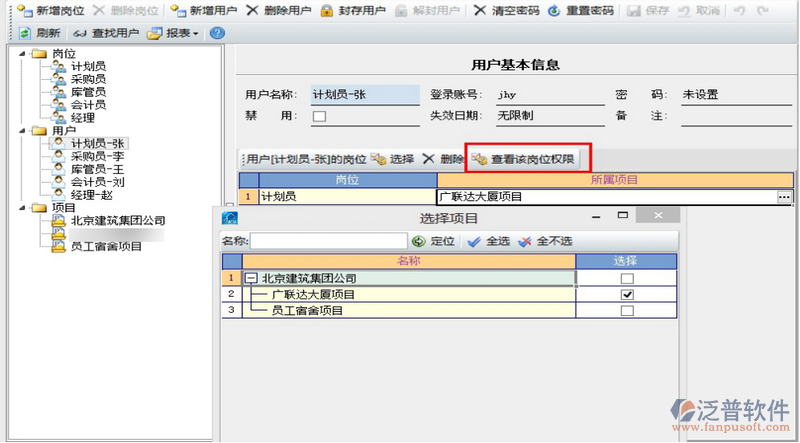Click the 备注 input field
Viewport: 800px width, 443px height.
click(736, 116)
